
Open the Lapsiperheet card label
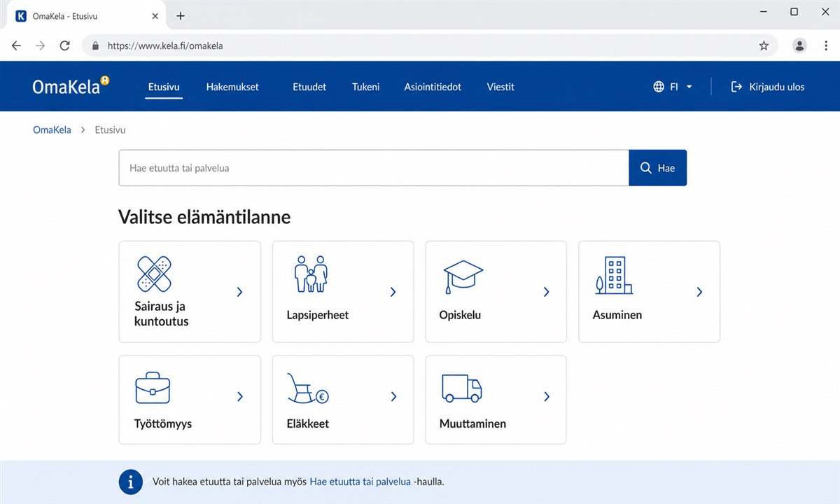tap(318, 315)
